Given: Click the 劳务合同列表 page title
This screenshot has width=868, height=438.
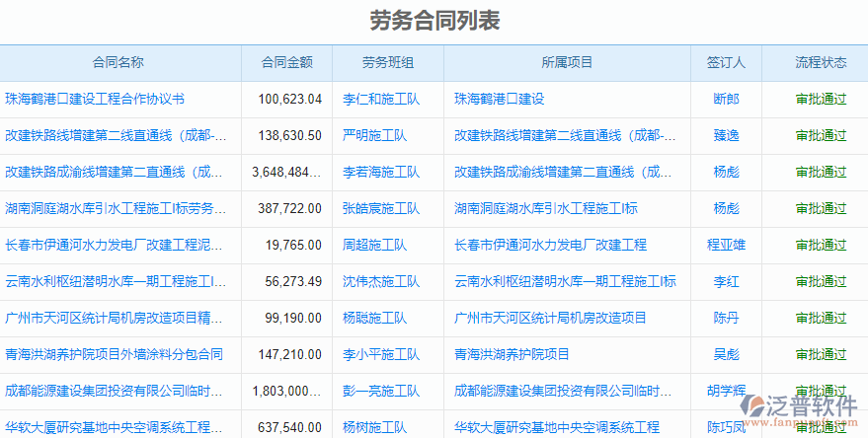Looking at the screenshot, I should click(x=434, y=21).
